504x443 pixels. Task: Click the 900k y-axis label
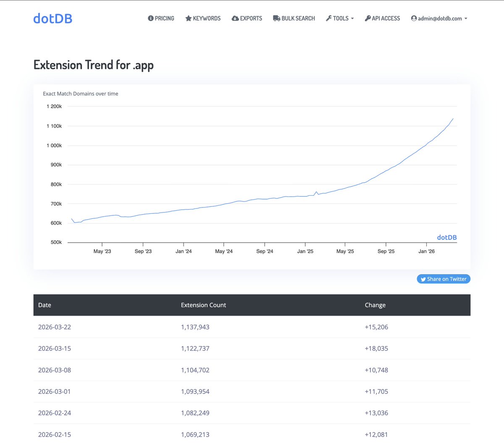pyautogui.click(x=56, y=165)
